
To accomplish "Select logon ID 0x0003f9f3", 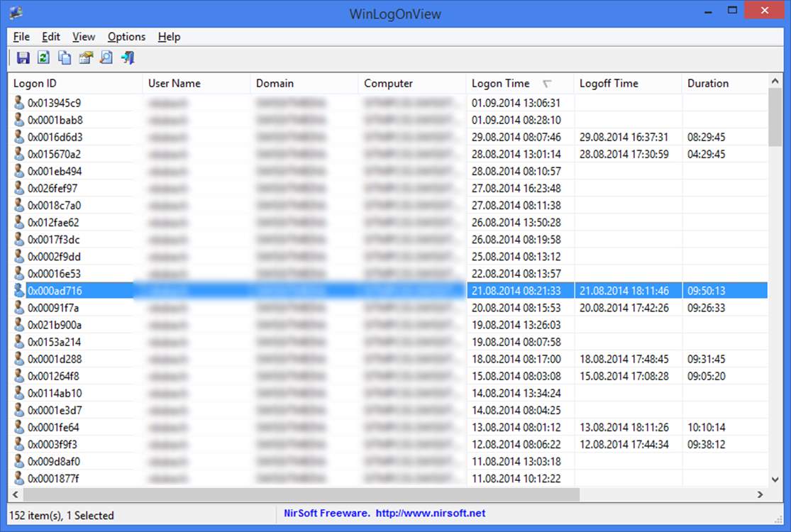I will click(52, 445).
